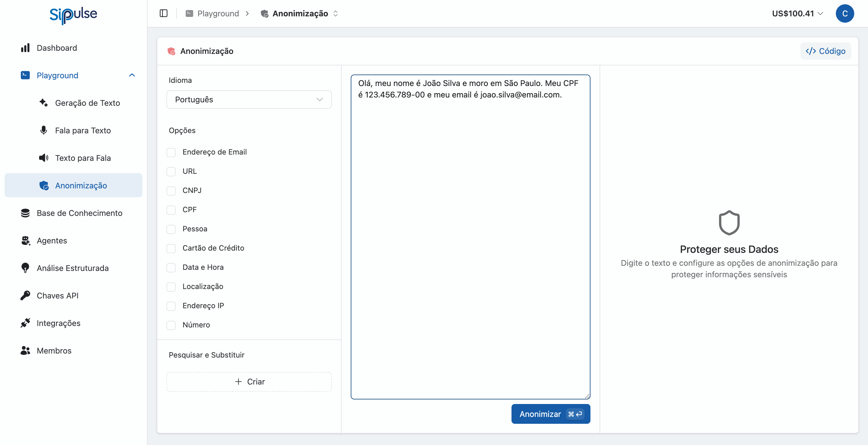Open user avatar C menu
Image resolution: width=868 pixels, height=445 pixels.
[844, 13]
